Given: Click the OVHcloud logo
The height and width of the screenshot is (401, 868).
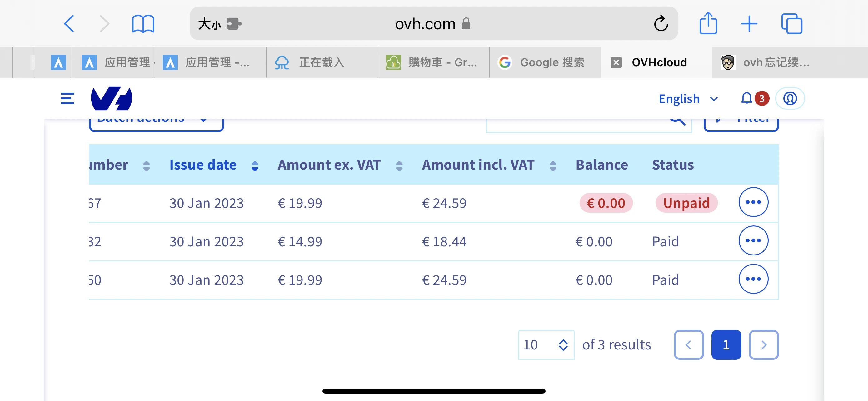Looking at the screenshot, I should [111, 98].
